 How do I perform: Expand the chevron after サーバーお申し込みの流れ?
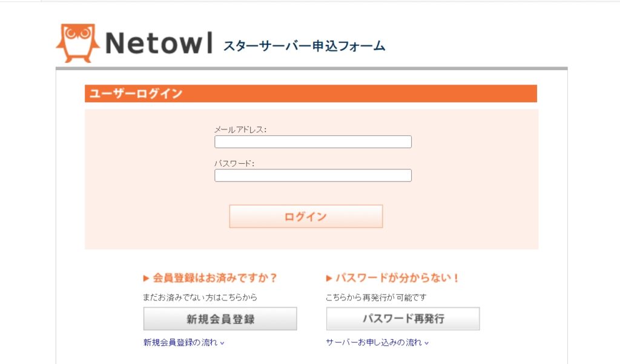pos(427,343)
